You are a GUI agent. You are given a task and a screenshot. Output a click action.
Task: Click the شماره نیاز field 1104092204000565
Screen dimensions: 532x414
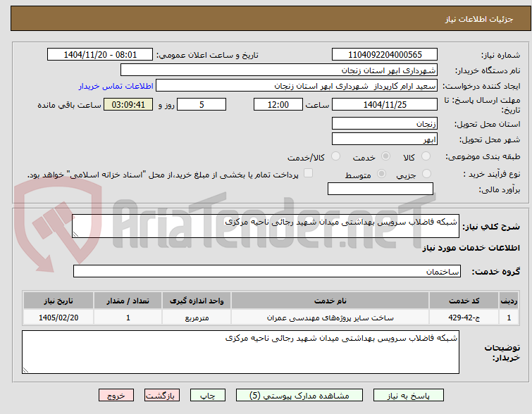(x=385, y=55)
